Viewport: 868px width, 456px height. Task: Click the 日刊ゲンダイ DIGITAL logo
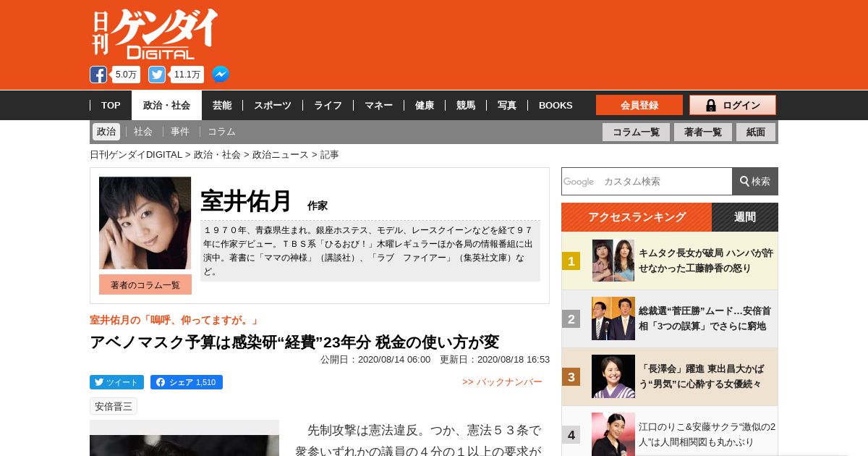click(x=155, y=34)
